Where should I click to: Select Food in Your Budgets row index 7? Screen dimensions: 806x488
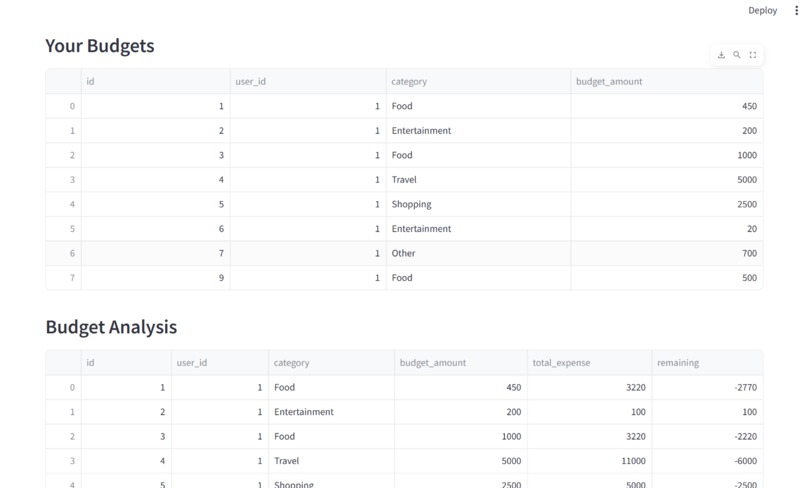click(478, 278)
